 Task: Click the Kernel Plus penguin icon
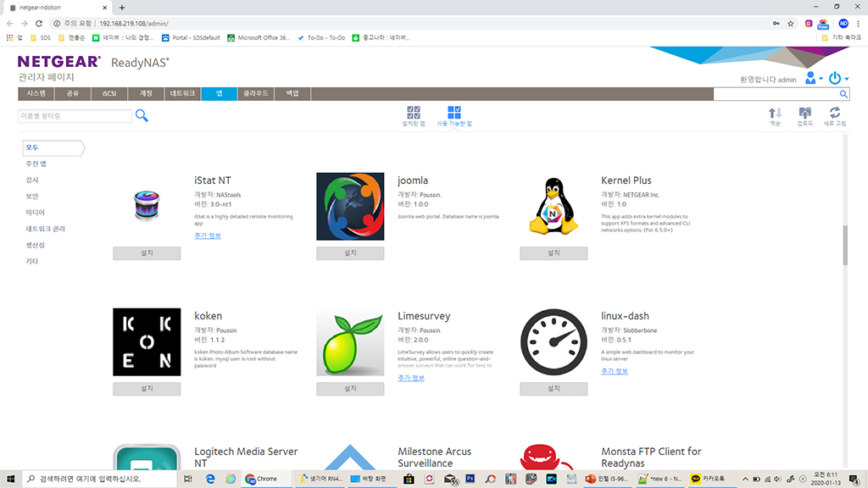pos(554,207)
